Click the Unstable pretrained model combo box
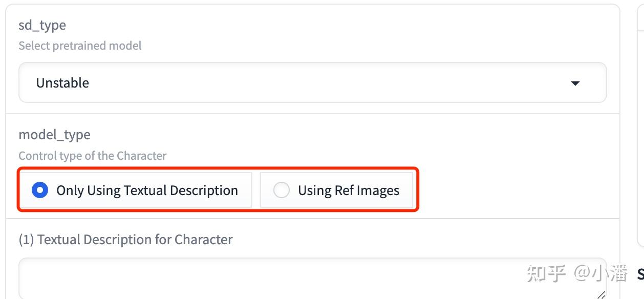Viewport: 644px width, 299px height. [x=312, y=82]
